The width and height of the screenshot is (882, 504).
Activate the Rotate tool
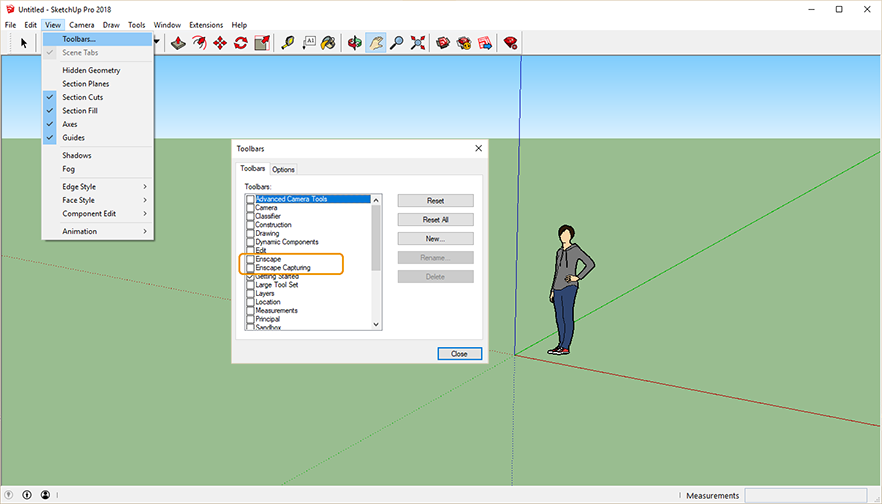(241, 43)
